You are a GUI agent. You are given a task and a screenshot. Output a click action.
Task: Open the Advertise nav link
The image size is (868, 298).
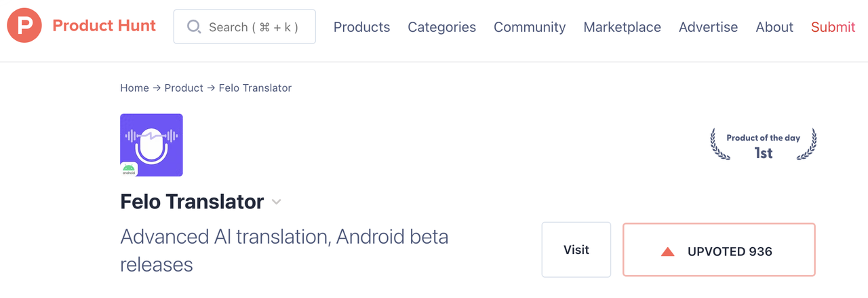(x=708, y=27)
